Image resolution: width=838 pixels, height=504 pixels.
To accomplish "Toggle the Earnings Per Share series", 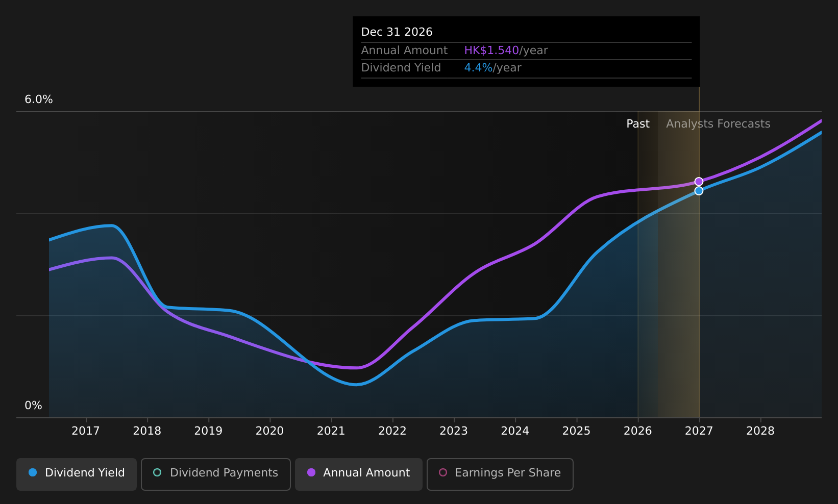I will coord(500,474).
